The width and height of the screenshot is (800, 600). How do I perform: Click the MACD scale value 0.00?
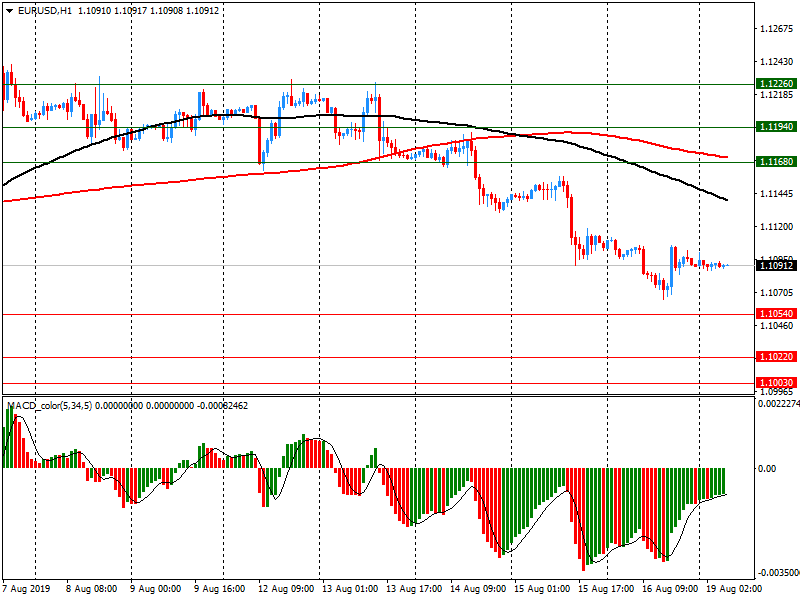click(x=767, y=468)
